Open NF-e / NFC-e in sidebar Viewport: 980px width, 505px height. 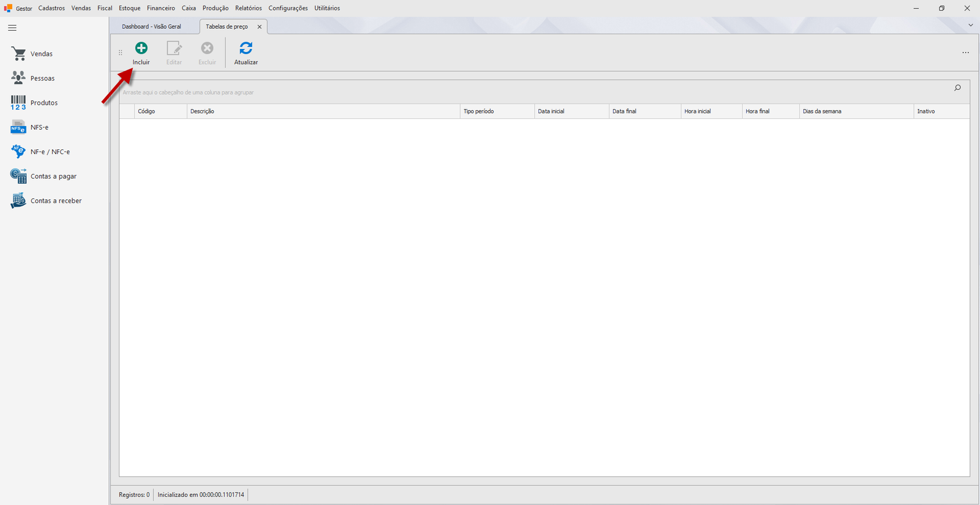tap(40, 152)
